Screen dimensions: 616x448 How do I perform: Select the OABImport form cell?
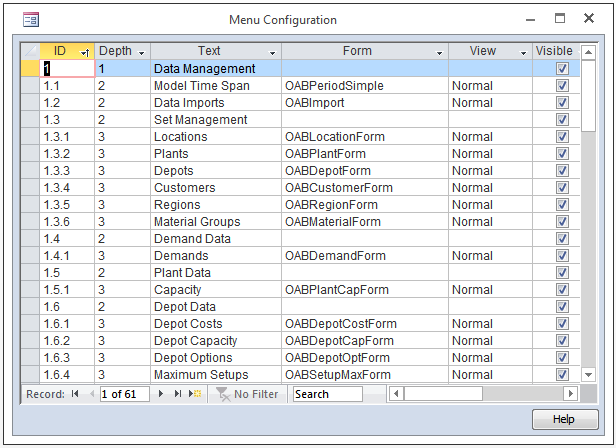pyautogui.click(x=363, y=103)
